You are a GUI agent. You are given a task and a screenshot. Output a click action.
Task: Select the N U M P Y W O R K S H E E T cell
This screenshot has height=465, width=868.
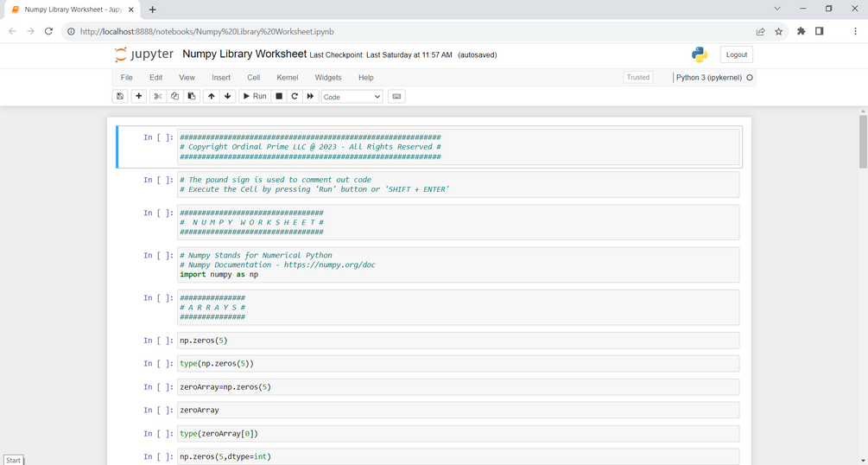459,222
